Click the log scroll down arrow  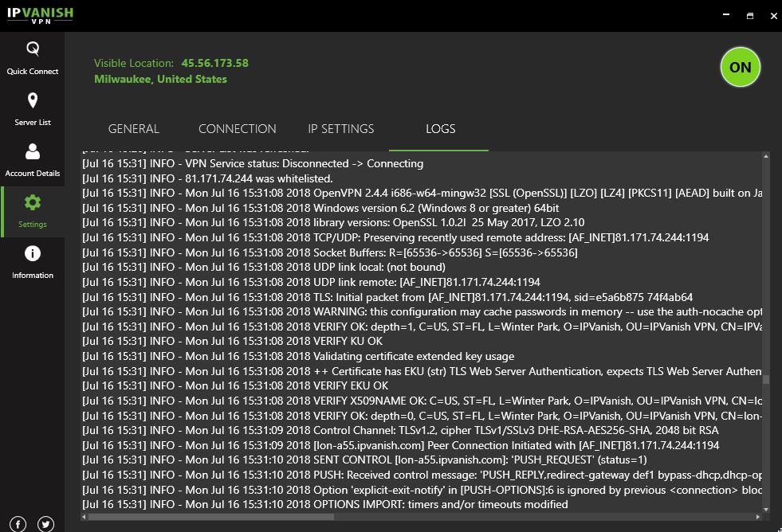766,509
